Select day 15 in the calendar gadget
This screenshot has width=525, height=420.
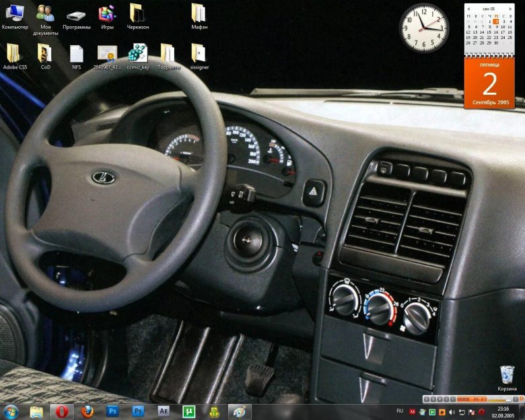[489, 32]
